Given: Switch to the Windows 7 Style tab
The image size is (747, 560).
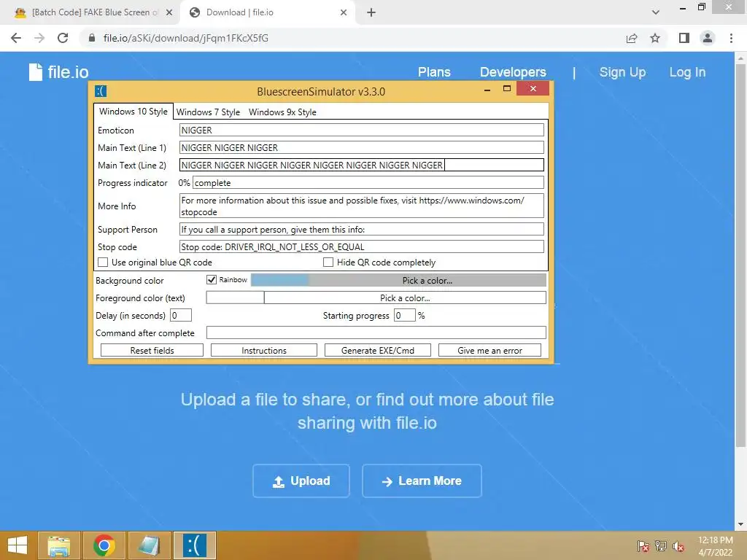Looking at the screenshot, I should [x=208, y=112].
